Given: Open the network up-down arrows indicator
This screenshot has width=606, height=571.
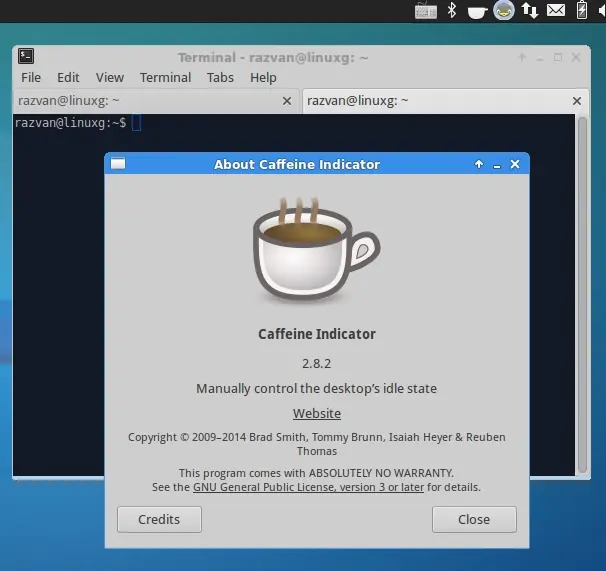Looking at the screenshot, I should pos(530,10).
